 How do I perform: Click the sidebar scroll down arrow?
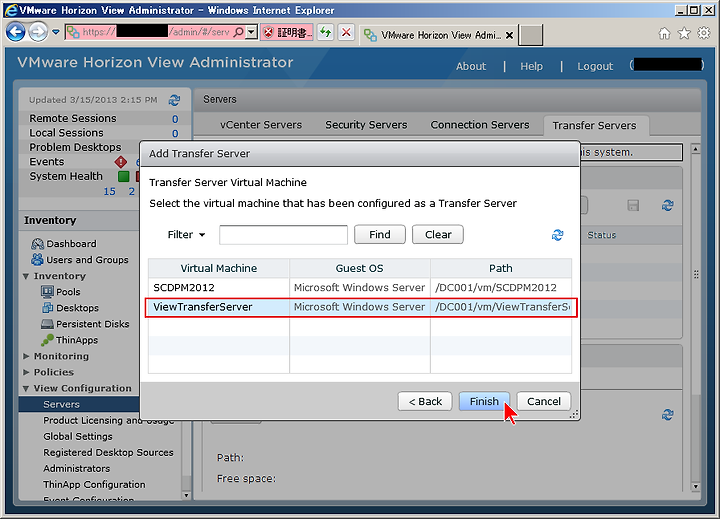click(x=186, y=496)
